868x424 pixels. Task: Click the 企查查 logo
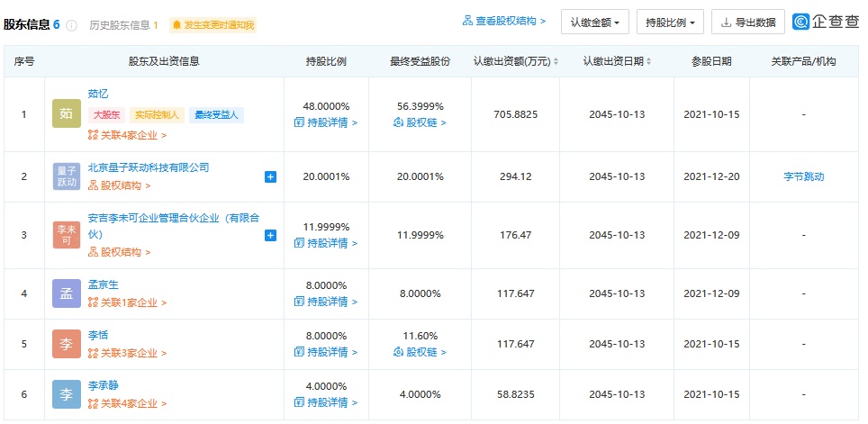click(826, 22)
